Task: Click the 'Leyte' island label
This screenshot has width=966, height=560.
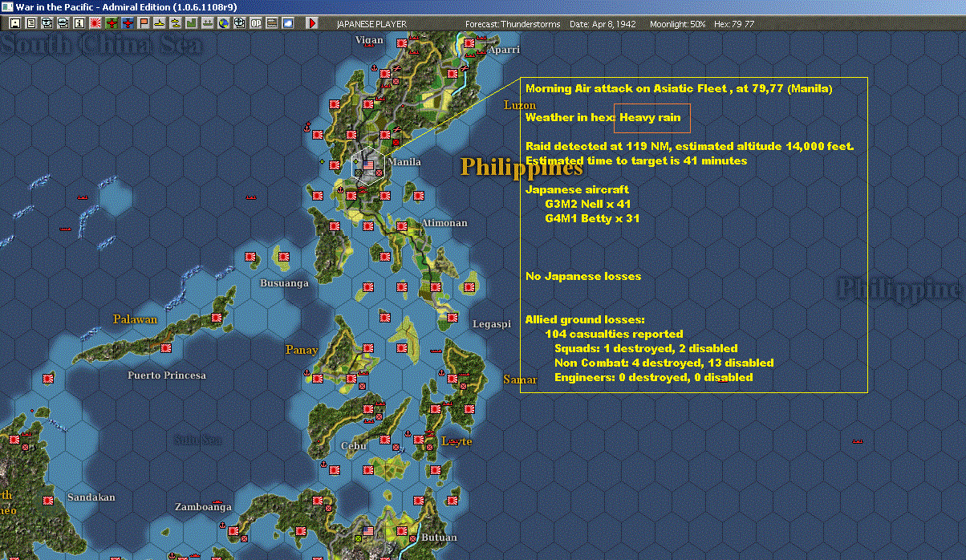Action: pos(457,442)
